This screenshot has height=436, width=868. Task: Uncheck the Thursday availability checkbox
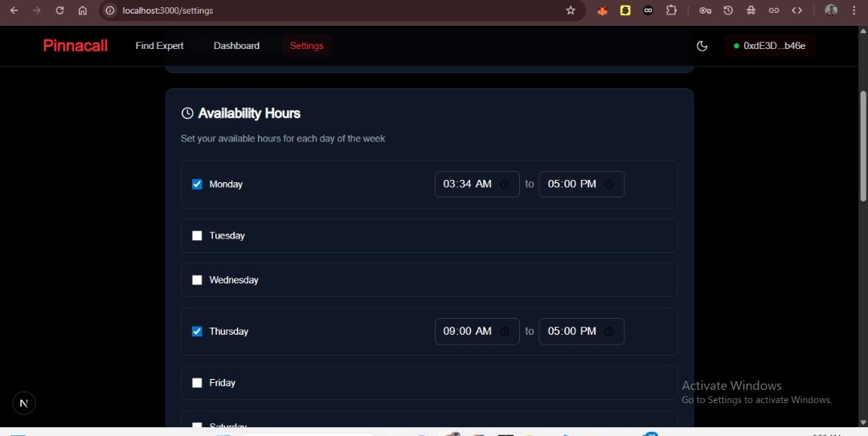coord(197,332)
